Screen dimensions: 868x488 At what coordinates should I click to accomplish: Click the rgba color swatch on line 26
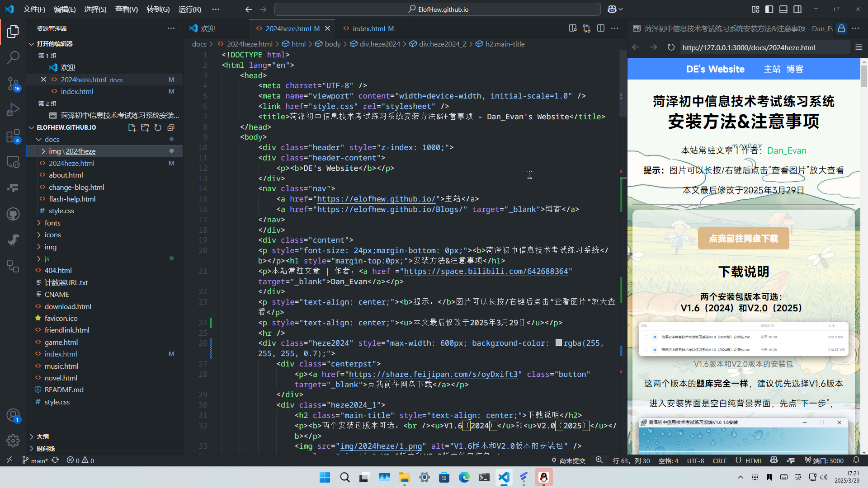tap(559, 343)
